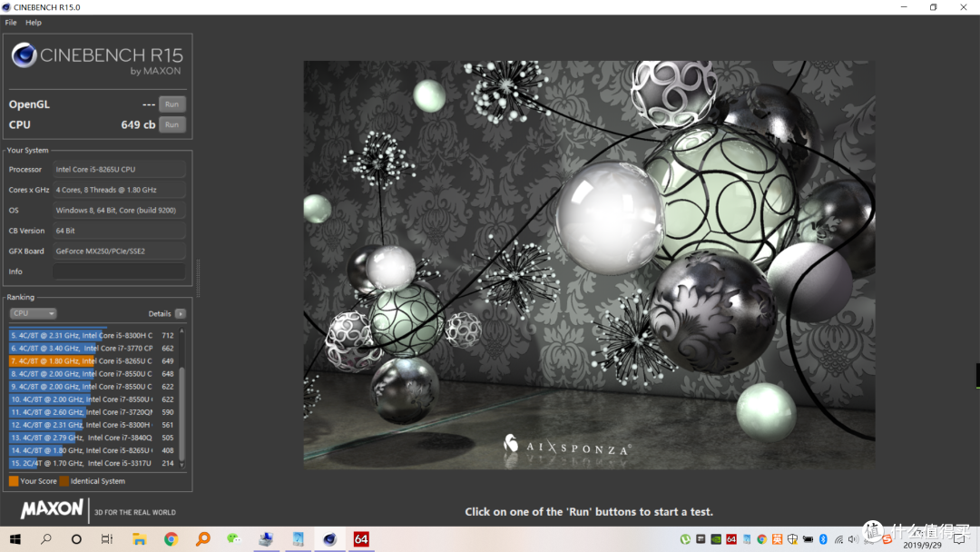Open the AIDA64 tray icon
Image resolution: width=980 pixels, height=552 pixels.
click(730, 539)
